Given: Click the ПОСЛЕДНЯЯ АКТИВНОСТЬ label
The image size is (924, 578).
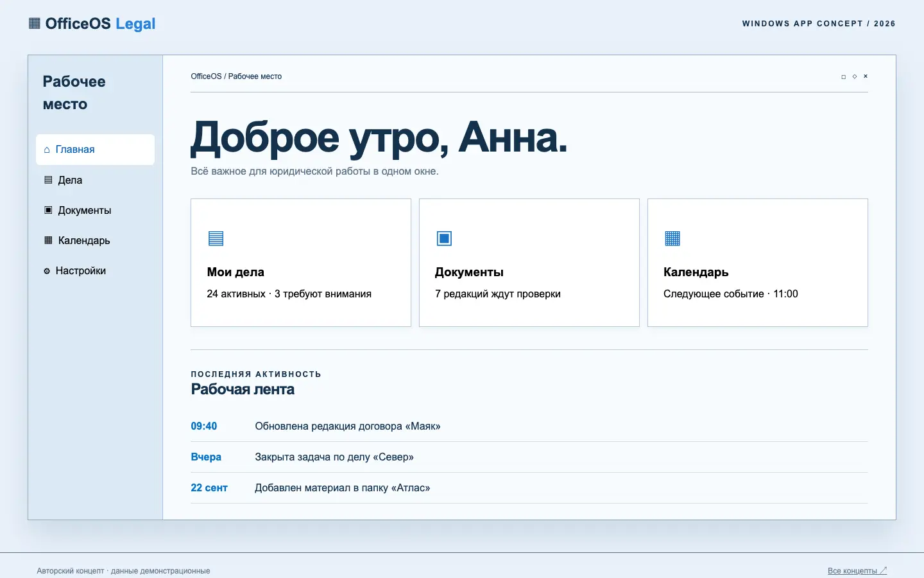Looking at the screenshot, I should click(256, 374).
